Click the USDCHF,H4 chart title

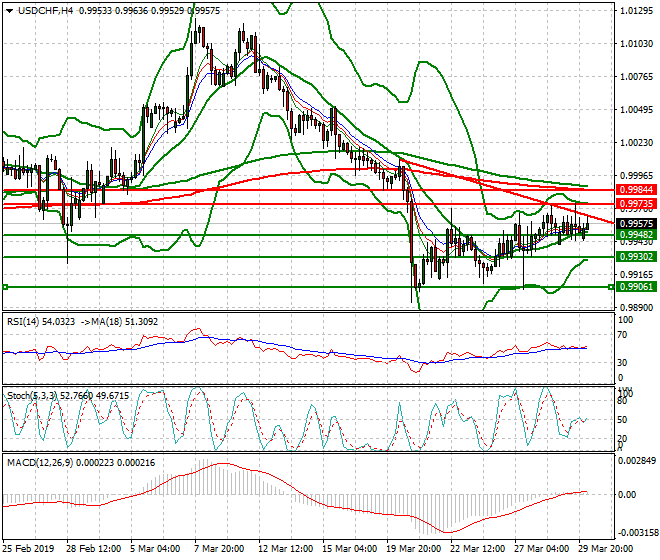[x=46, y=11]
